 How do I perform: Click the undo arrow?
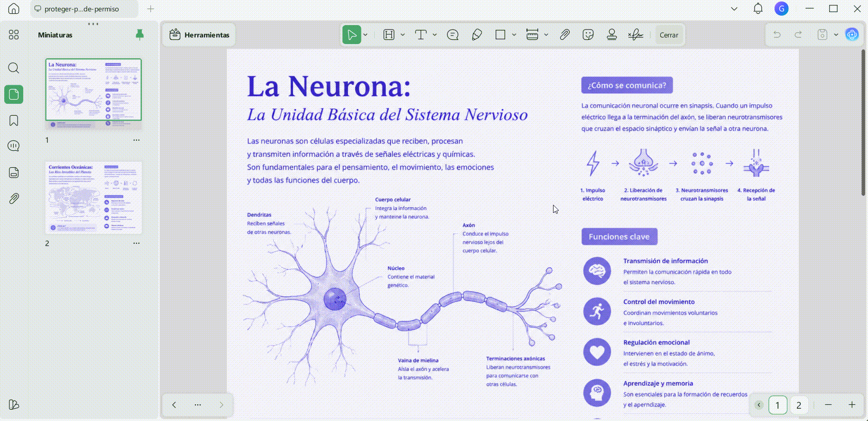[x=777, y=35]
